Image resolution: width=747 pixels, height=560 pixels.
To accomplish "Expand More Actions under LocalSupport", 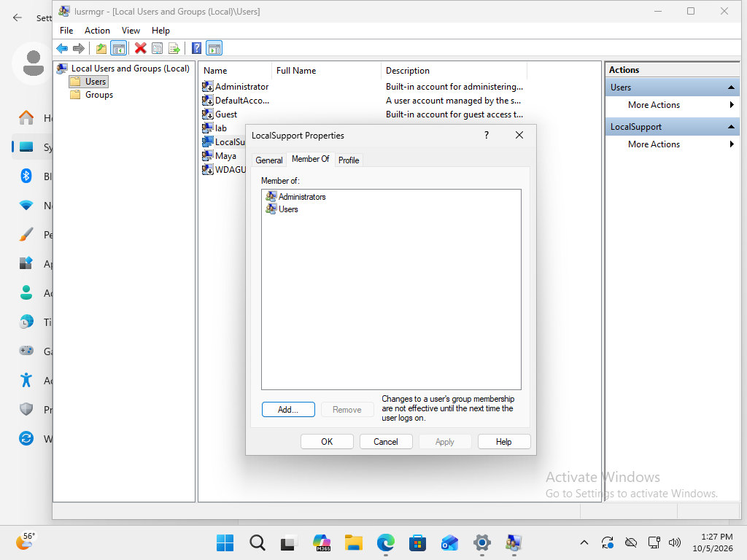I will (672, 144).
